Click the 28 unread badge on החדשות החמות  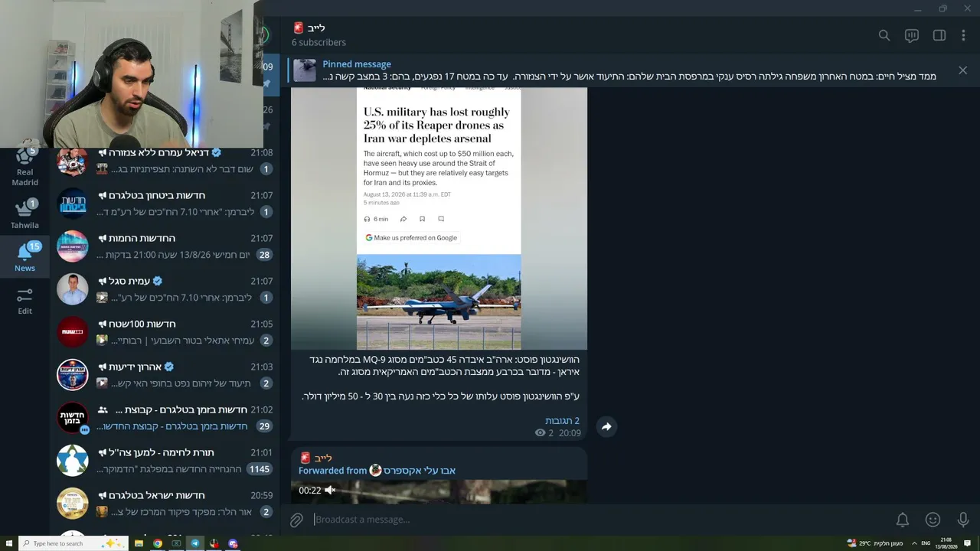tap(265, 255)
